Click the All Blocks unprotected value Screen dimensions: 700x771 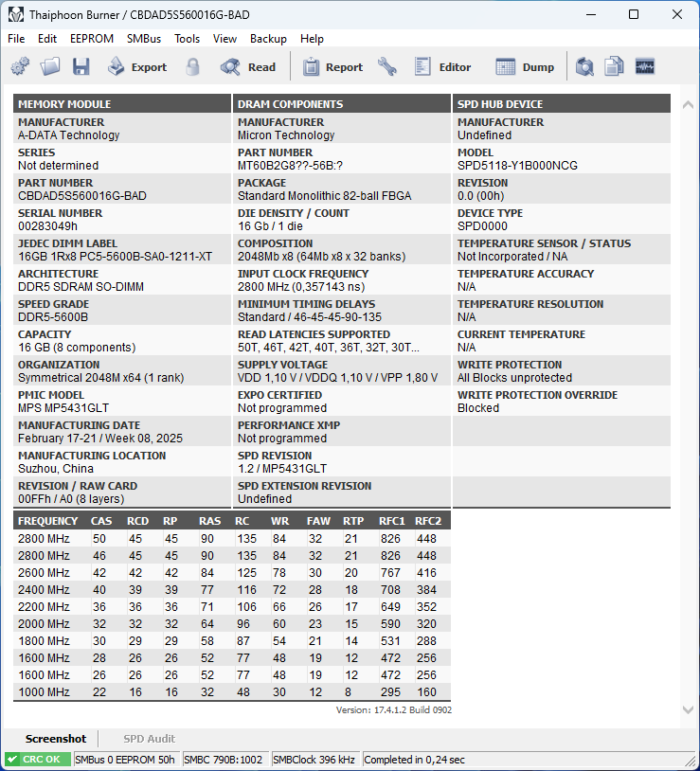pos(514,378)
